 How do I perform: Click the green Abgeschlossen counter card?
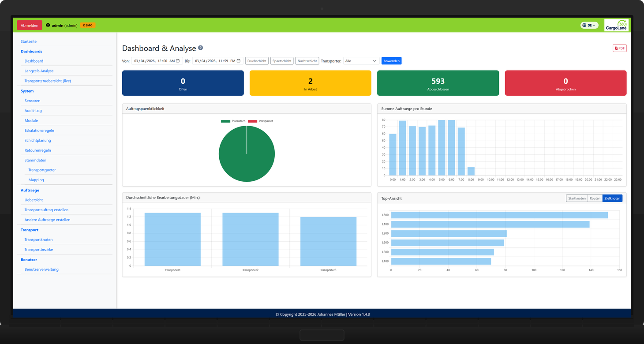click(438, 83)
